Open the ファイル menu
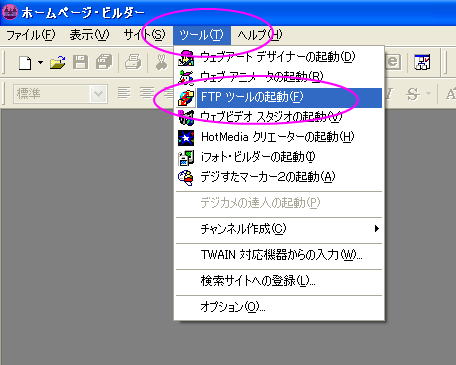The image size is (456, 365). tap(31, 35)
